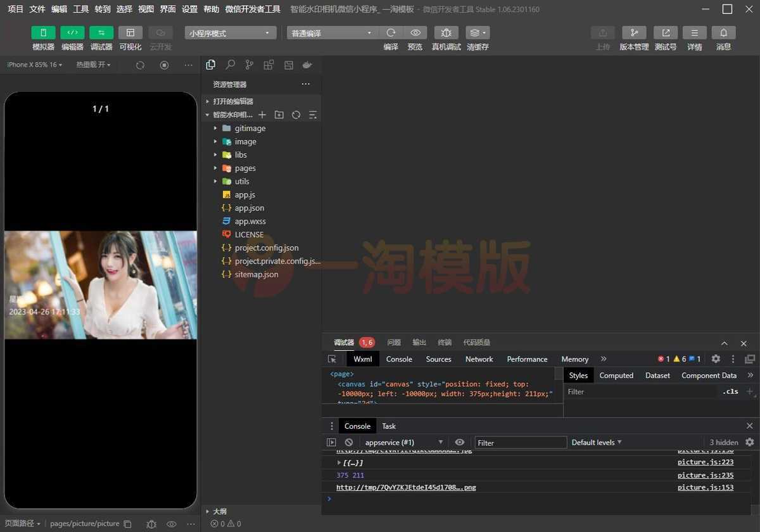The height and width of the screenshot is (532, 760).
Task: Open simulator more options ellipsis
Action: click(x=188, y=65)
